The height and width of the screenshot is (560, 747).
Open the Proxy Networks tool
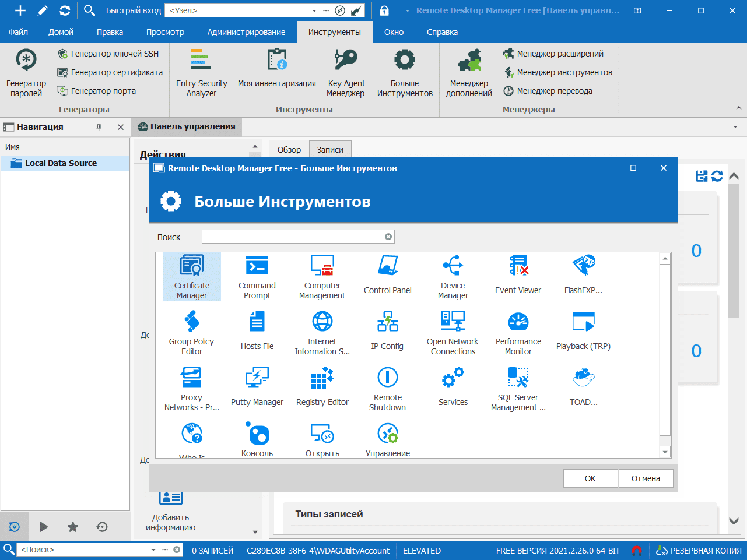click(x=192, y=389)
